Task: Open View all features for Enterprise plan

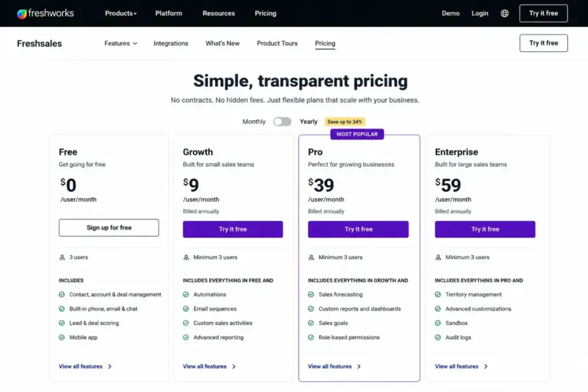Action: tap(457, 367)
